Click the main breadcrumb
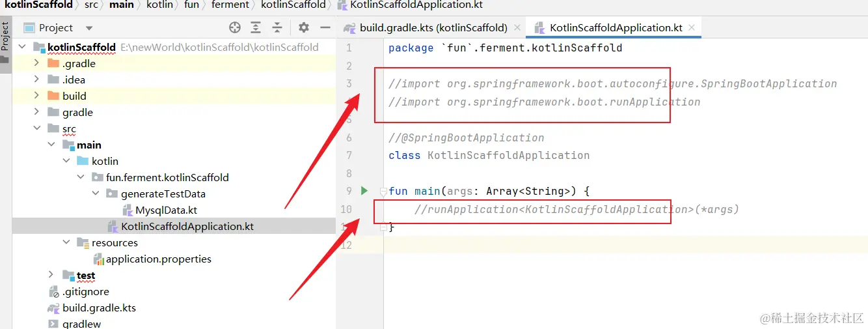This screenshot has height=329, width=868. coord(122,5)
